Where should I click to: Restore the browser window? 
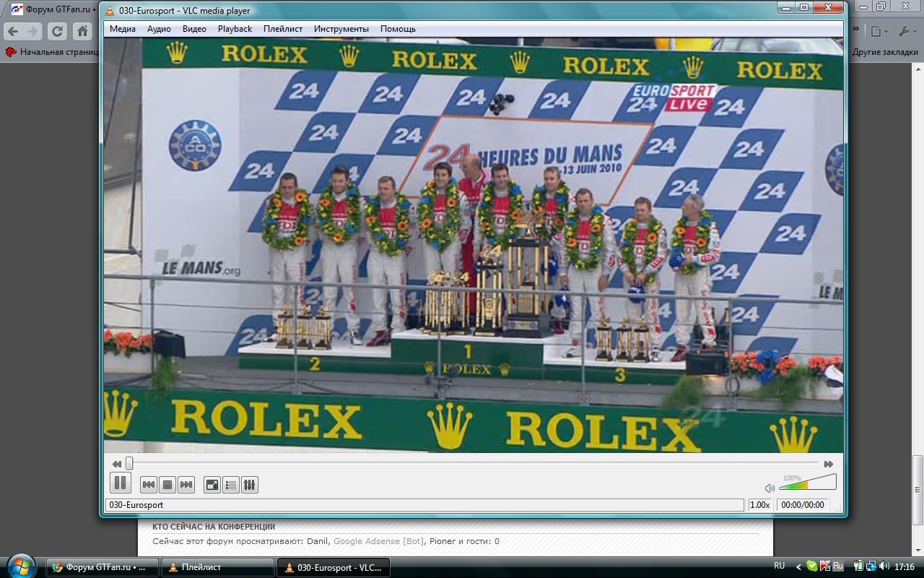tap(881, 7)
